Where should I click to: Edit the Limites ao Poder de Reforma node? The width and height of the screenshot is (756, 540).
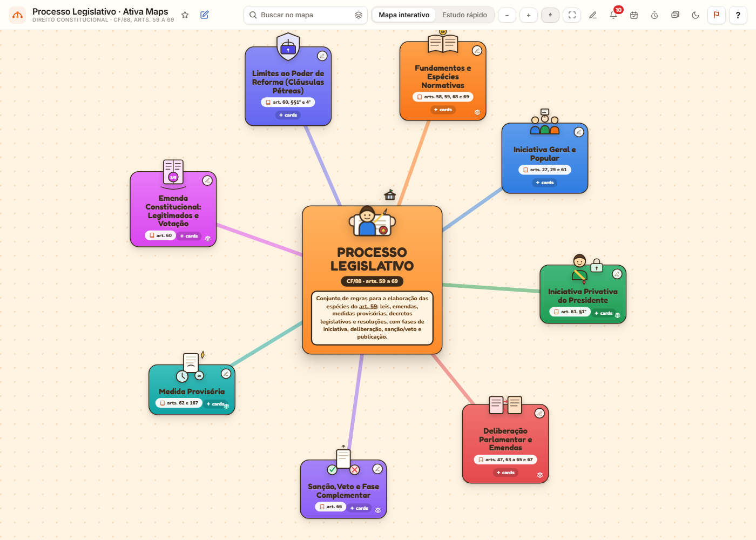point(322,56)
